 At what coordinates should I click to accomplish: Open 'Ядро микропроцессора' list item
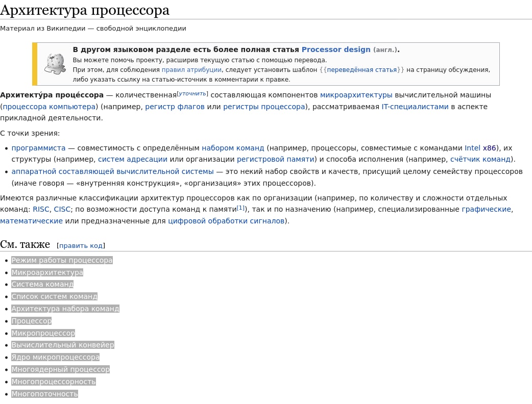[x=55, y=357]
